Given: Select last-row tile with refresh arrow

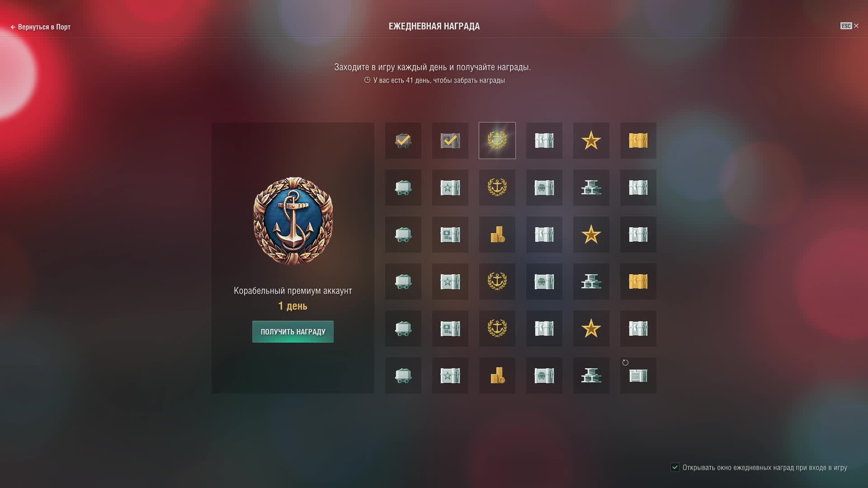Looking at the screenshot, I should [x=638, y=375].
